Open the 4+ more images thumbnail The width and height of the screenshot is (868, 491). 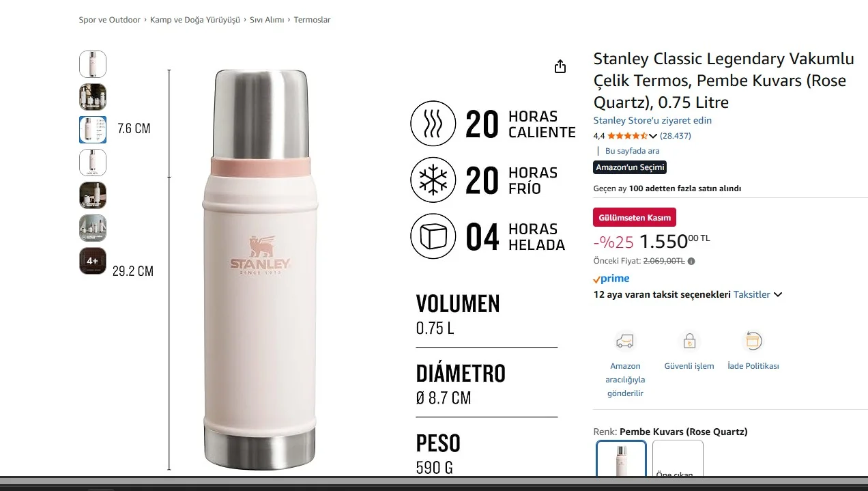click(93, 261)
